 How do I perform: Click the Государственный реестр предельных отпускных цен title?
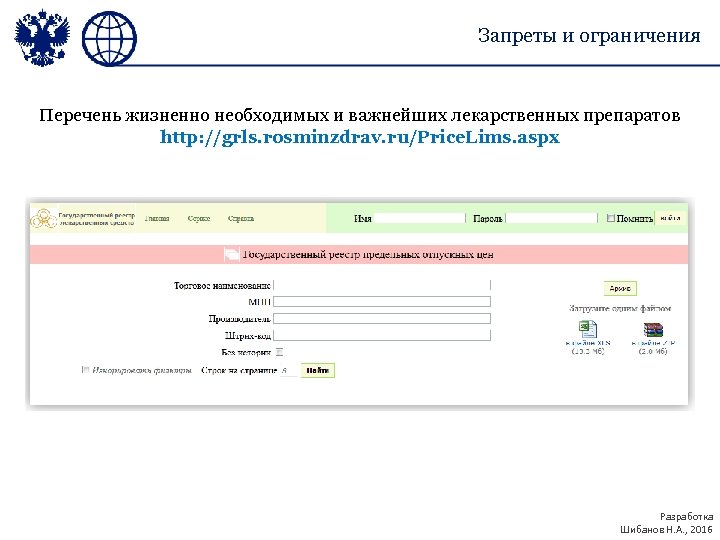point(368,254)
